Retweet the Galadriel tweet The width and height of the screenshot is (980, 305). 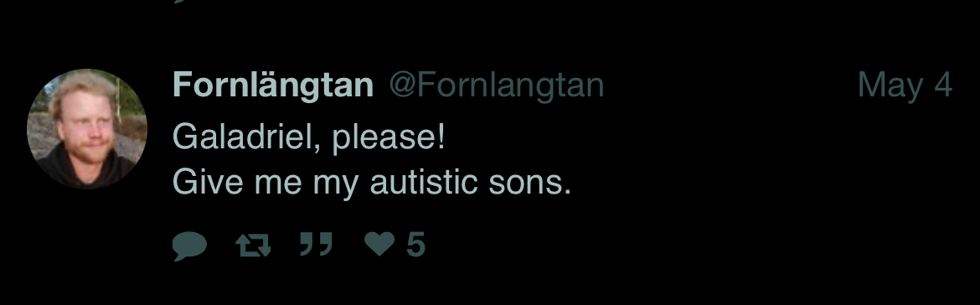tap(253, 245)
